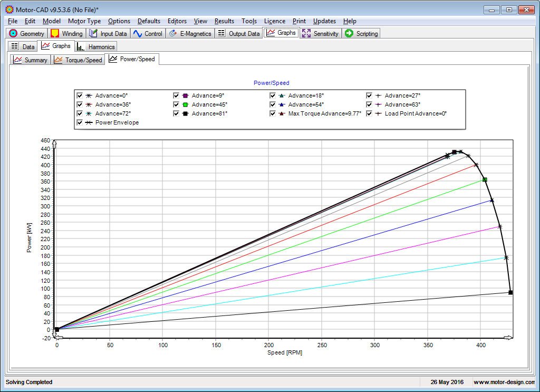Open the File menu
This screenshot has width=540, height=392.
(13, 21)
